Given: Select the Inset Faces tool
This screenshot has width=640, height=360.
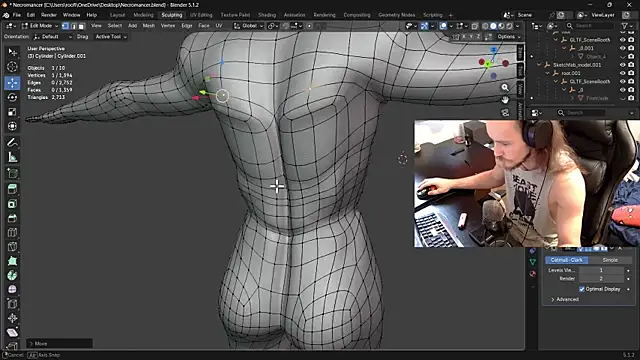Looking at the screenshot, I should (x=12, y=204).
